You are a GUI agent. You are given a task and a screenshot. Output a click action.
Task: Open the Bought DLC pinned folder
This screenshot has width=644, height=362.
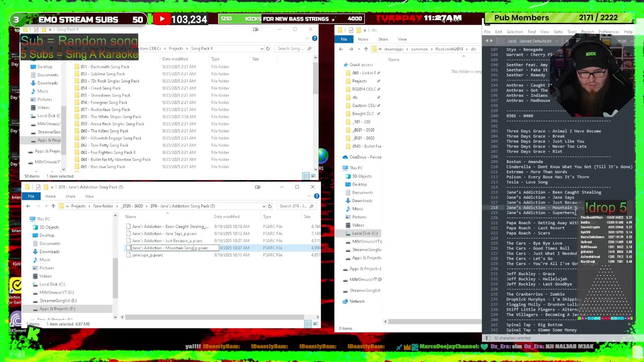tap(363, 114)
